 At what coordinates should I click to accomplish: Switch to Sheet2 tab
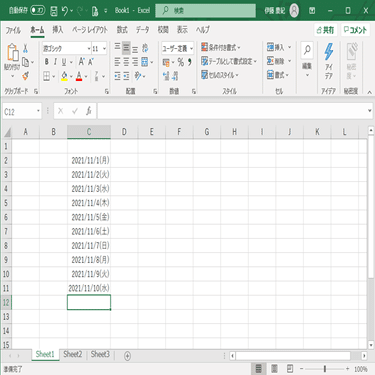click(72, 354)
